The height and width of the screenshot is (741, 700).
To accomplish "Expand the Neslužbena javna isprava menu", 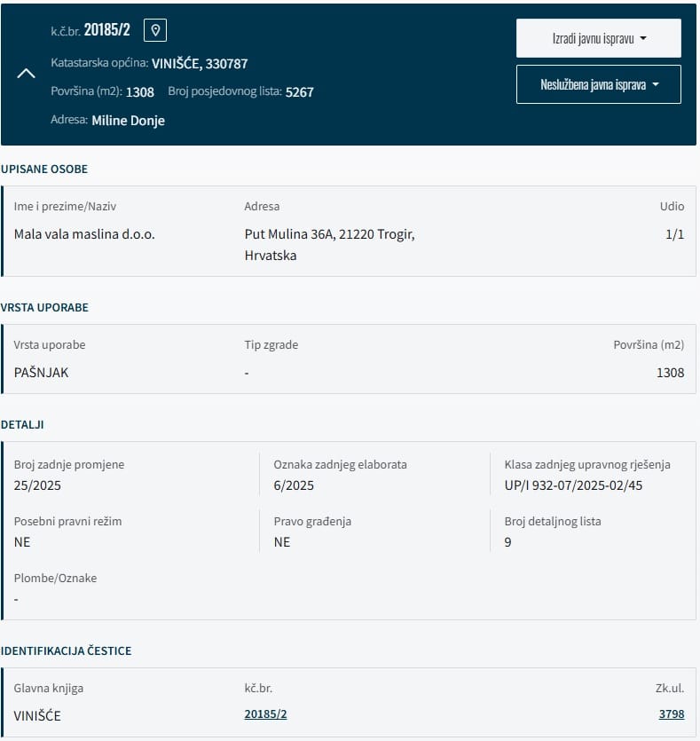I will tap(598, 85).
